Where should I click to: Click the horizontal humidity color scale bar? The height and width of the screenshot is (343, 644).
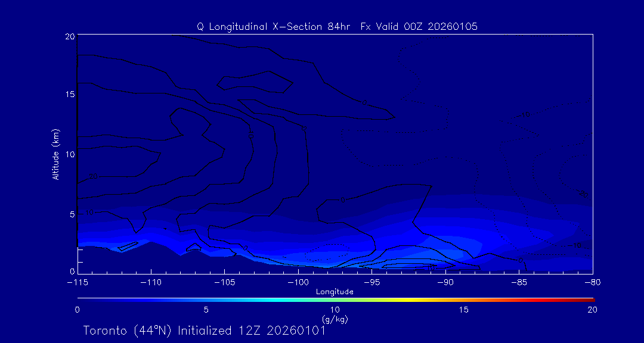click(x=336, y=300)
